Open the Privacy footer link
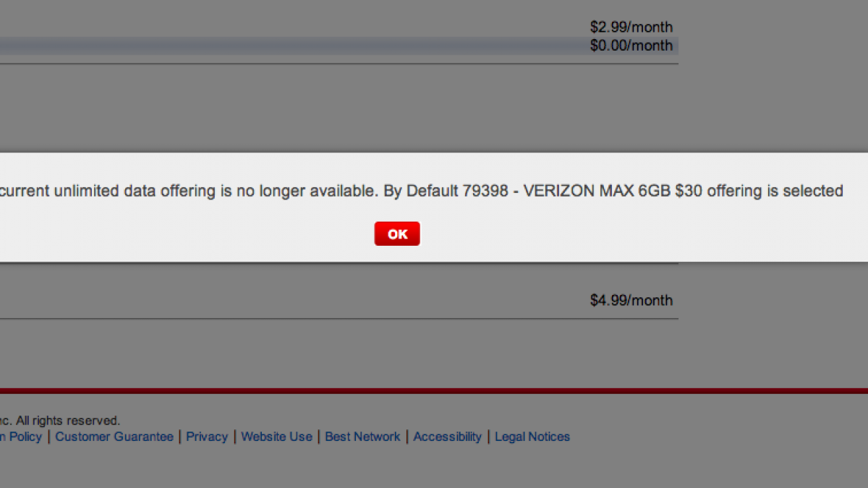Screen dimensions: 868x488 point(207,437)
